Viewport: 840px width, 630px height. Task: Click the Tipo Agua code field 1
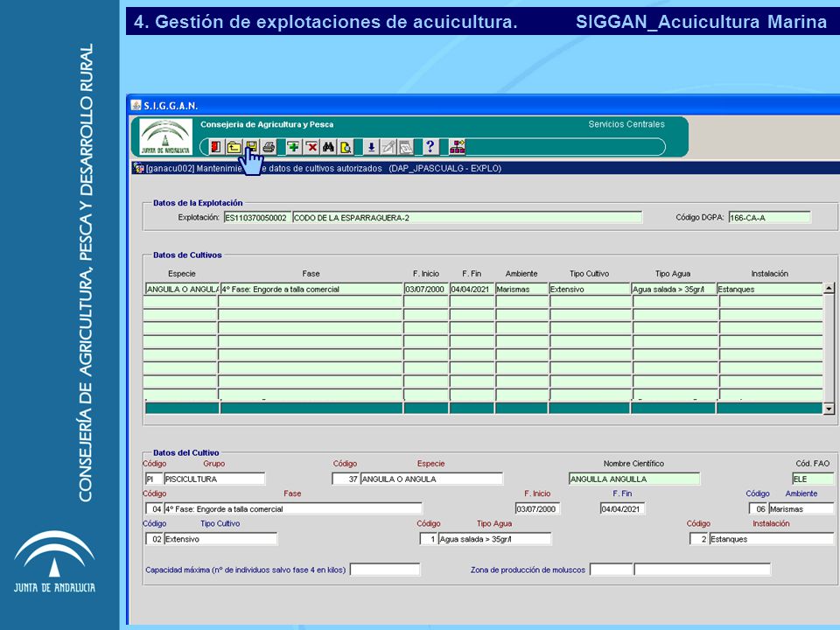tap(429, 539)
